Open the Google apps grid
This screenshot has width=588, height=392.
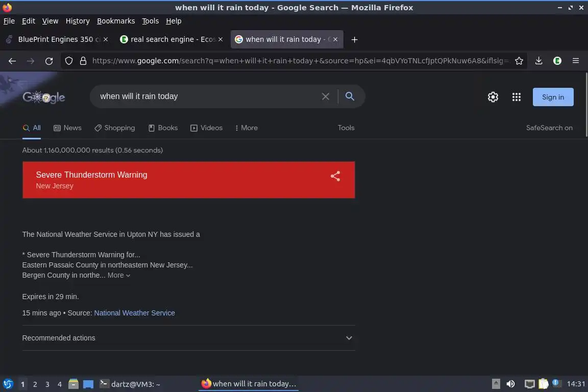pyautogui.click(x=517, y=97)
